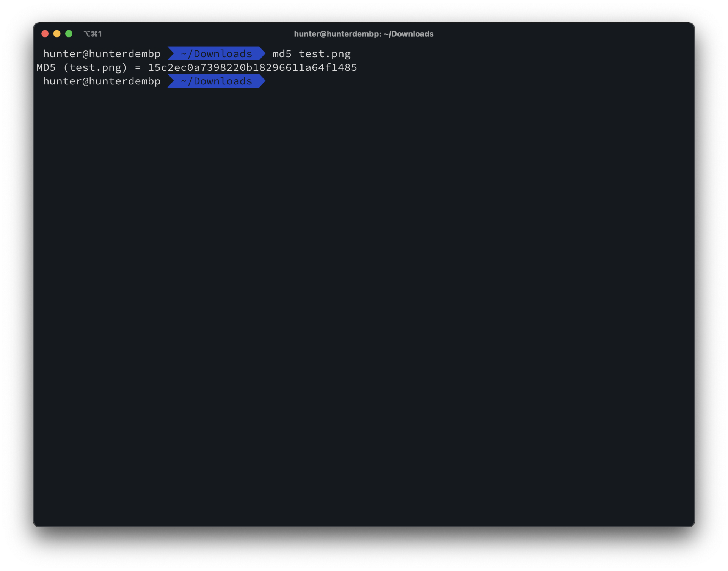Click test.png in the typed command
This screenshot has width=728, height=571.
[325, 54]
